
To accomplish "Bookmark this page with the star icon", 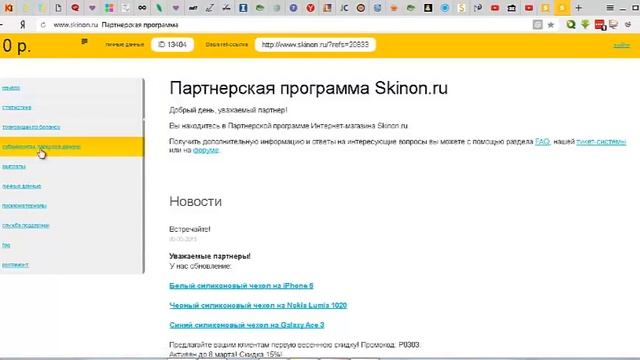I will [551, 25].
